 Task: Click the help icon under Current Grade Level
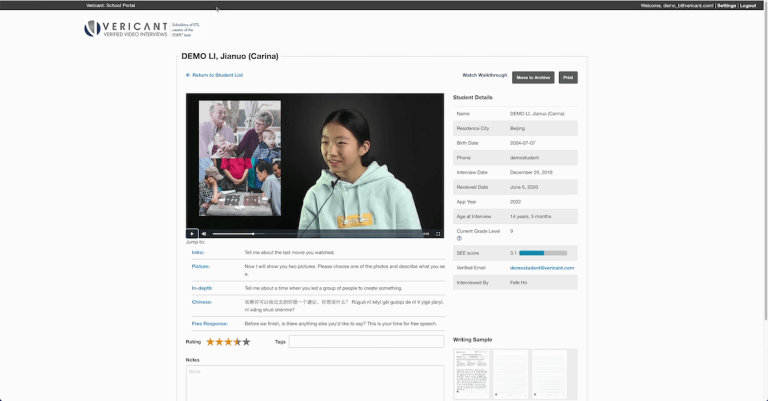click(x=459, y=238)
